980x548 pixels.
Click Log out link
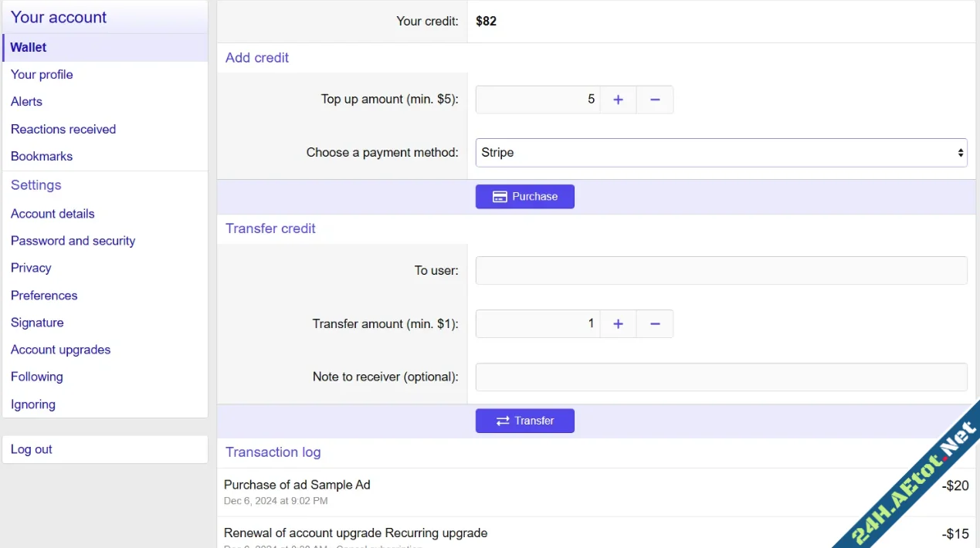[x=32, y=449]
